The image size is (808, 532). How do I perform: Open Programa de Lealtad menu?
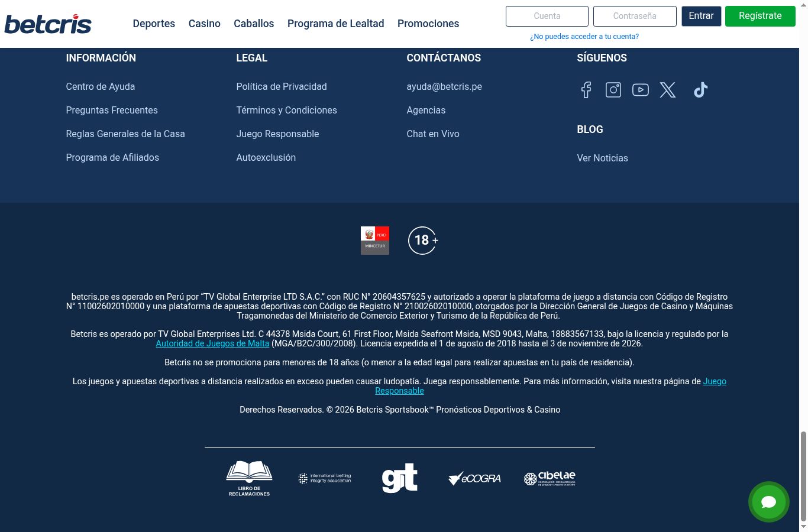pyautogui.click(x=336, y=24)
